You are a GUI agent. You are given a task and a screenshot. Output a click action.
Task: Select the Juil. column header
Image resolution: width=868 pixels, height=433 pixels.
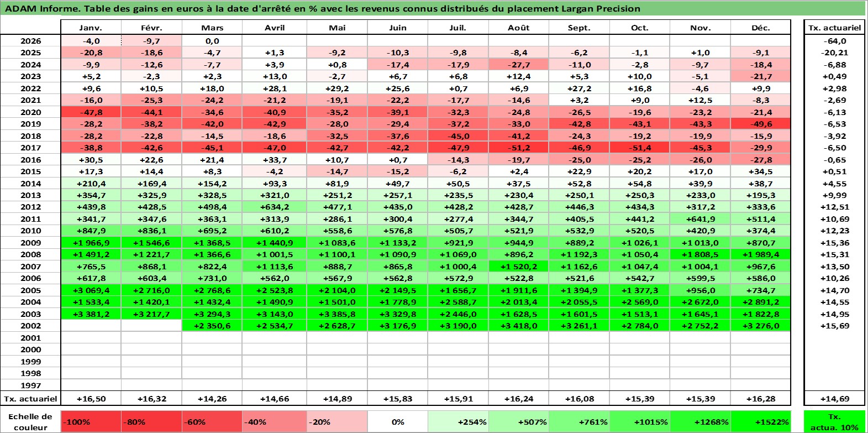pos(458,28)
